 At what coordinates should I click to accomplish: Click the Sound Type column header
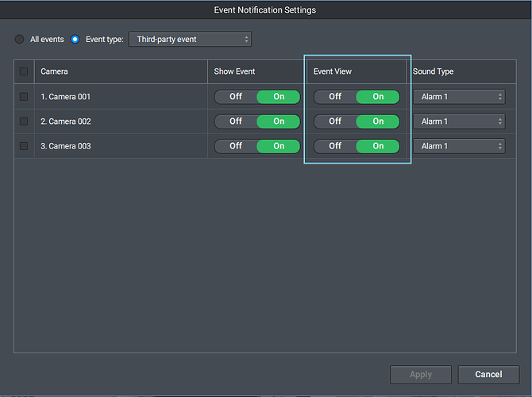pyautogui.click(x=434, y=71)
